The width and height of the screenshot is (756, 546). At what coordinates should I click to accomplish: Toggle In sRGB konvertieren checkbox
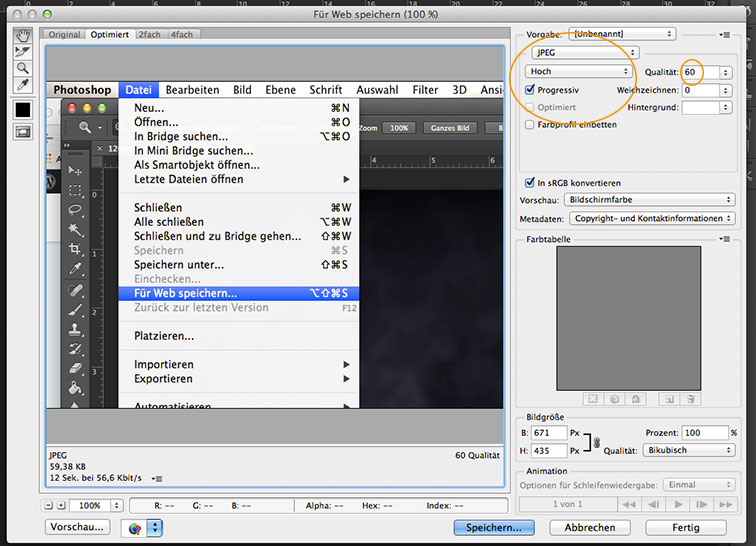pos(530,183)
